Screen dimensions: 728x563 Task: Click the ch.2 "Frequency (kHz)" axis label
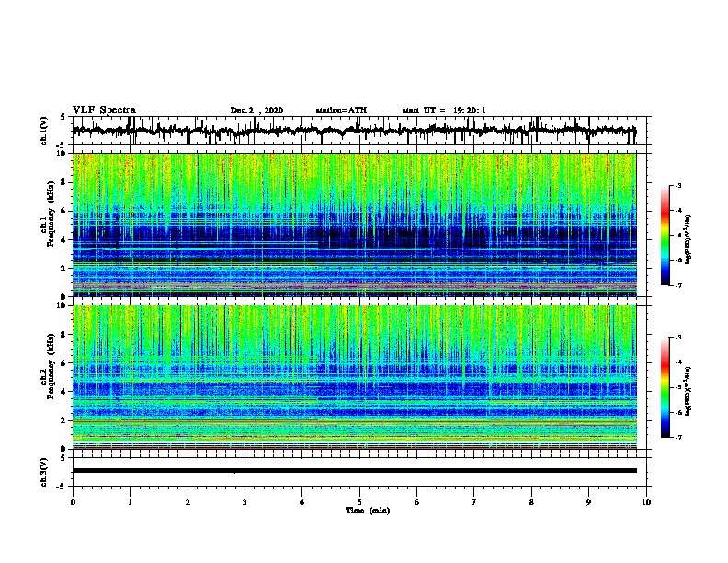51,366
